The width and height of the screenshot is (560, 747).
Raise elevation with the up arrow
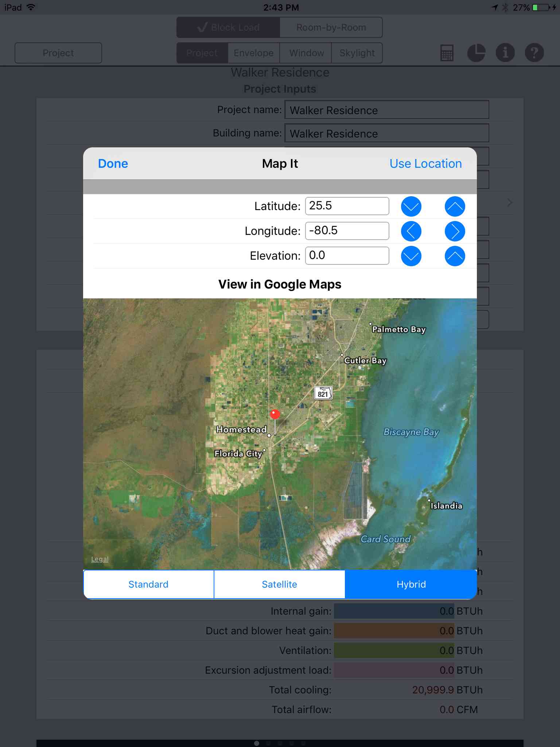(x=455, y=256)
